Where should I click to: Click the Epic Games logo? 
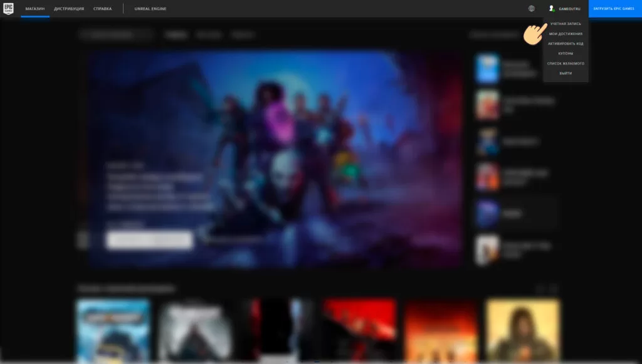(9, 9)
